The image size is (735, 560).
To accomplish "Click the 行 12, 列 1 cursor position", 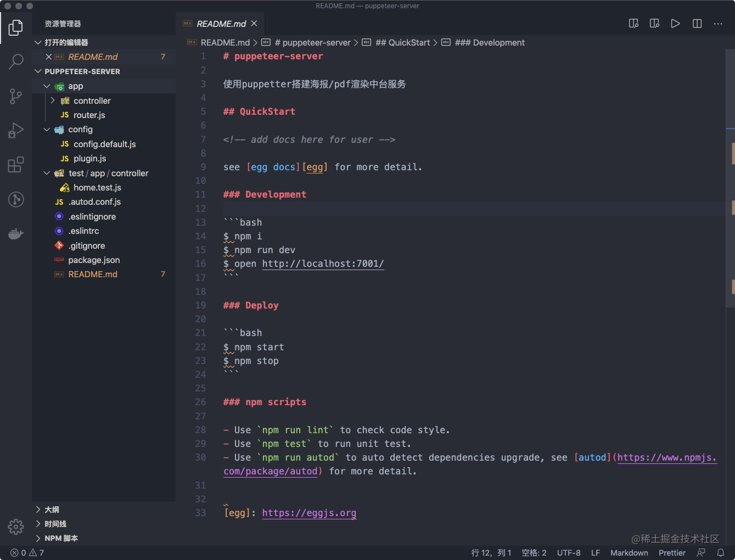I will (491, 553).
